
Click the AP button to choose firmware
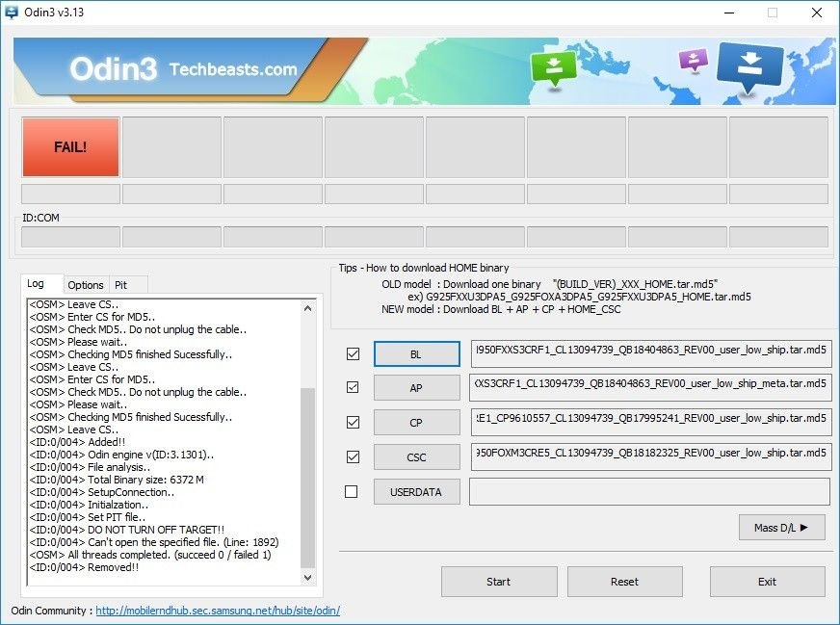pyautogui.click(x=416, y=388)
